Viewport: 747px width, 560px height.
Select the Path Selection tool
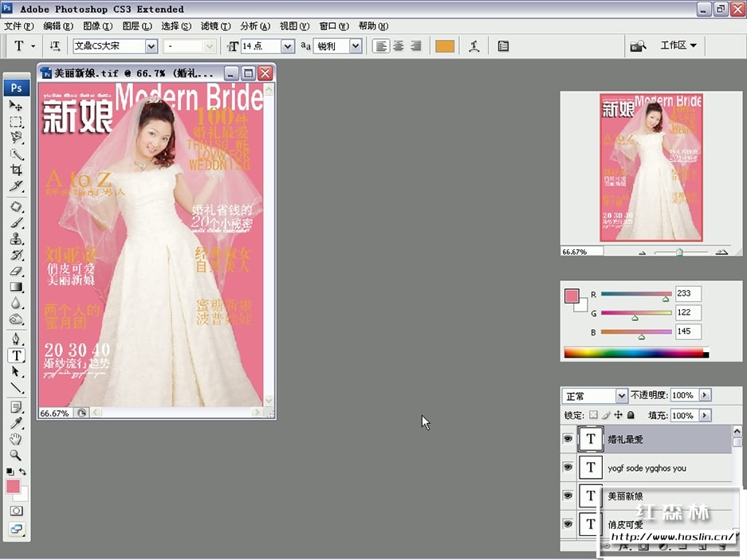click(x=16, y=371)
